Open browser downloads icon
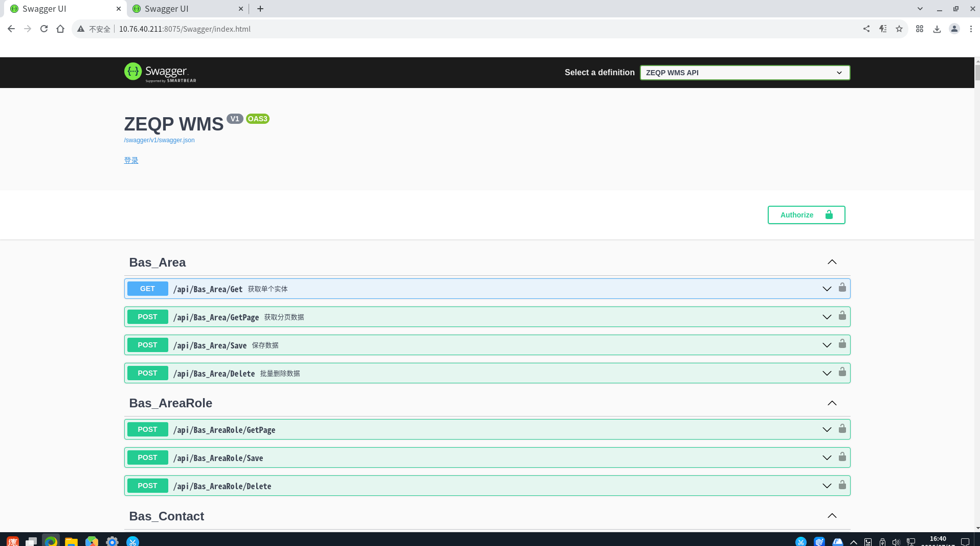Image resolution: width=980 pixels, height=546 pixels. pos(937,29)
